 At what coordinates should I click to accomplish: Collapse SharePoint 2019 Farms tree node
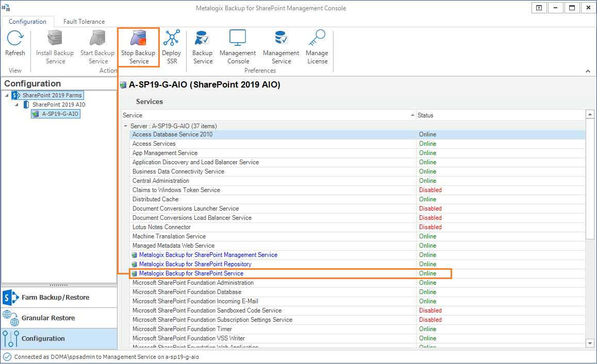[x=7, y=95]
